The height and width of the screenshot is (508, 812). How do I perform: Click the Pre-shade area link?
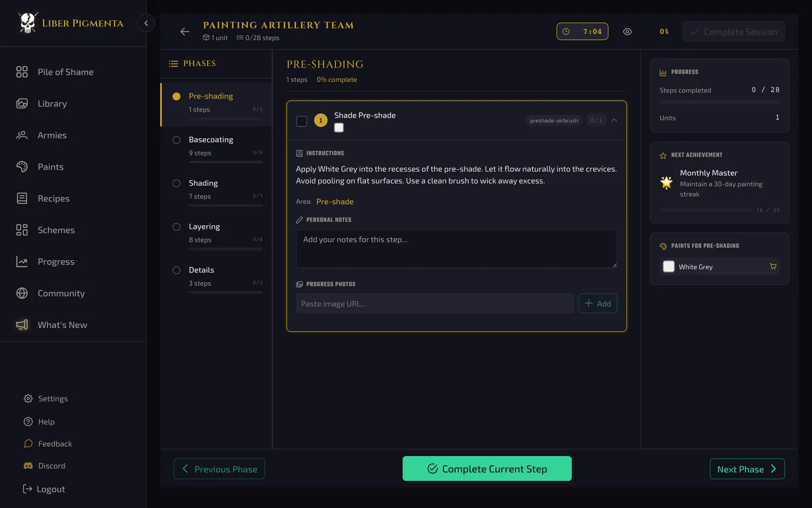coord(335,202)
